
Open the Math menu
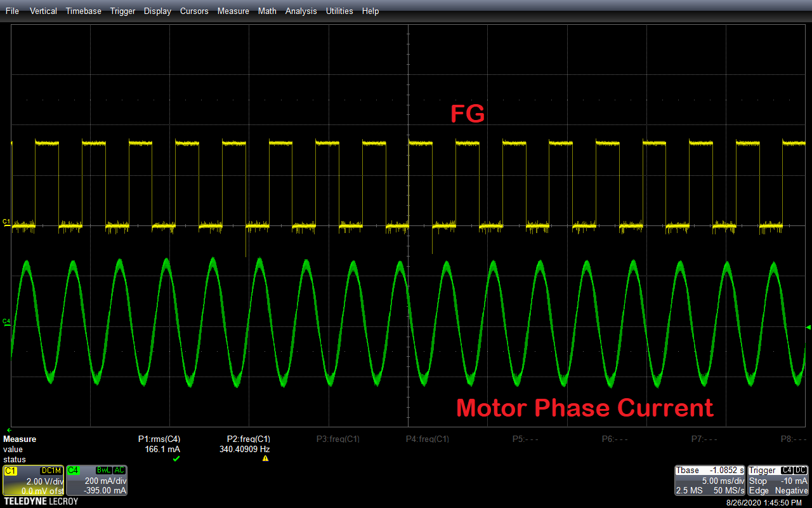coord(267,11)
